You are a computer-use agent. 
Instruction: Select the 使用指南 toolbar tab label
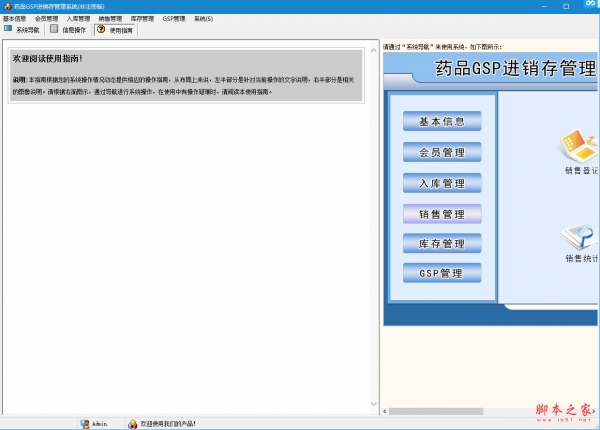(x=121, y=30)
